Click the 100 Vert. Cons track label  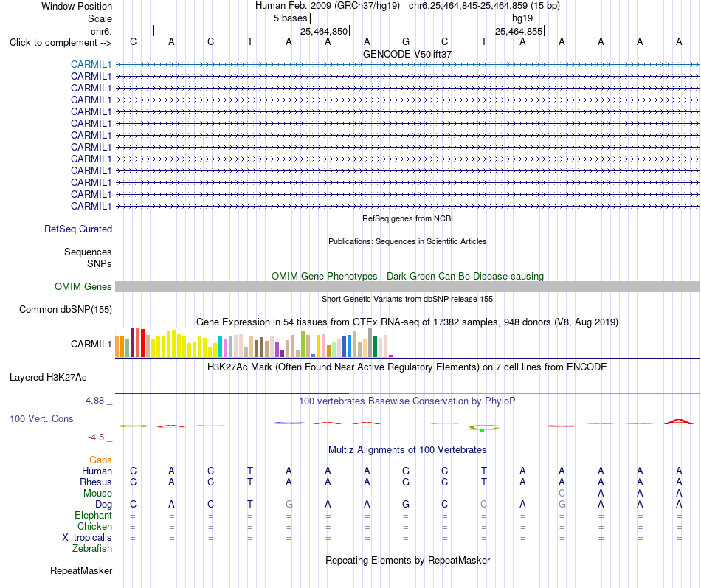click(41, 418)
